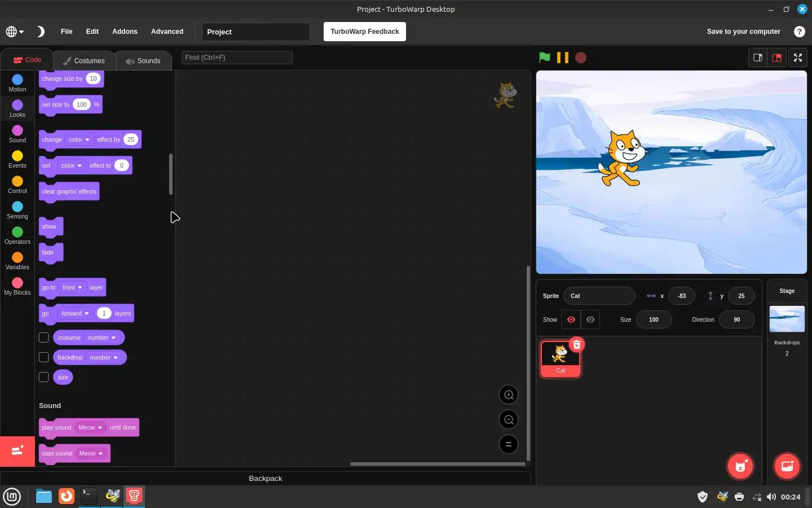Select the Sensing block category
This screenshot has width=812, height=508.
tap(17, 210)
